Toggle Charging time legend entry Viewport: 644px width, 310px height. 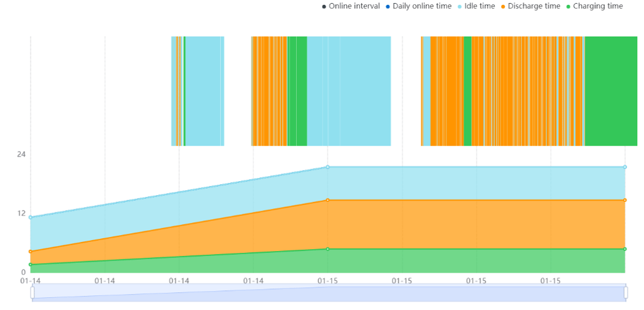594,6
